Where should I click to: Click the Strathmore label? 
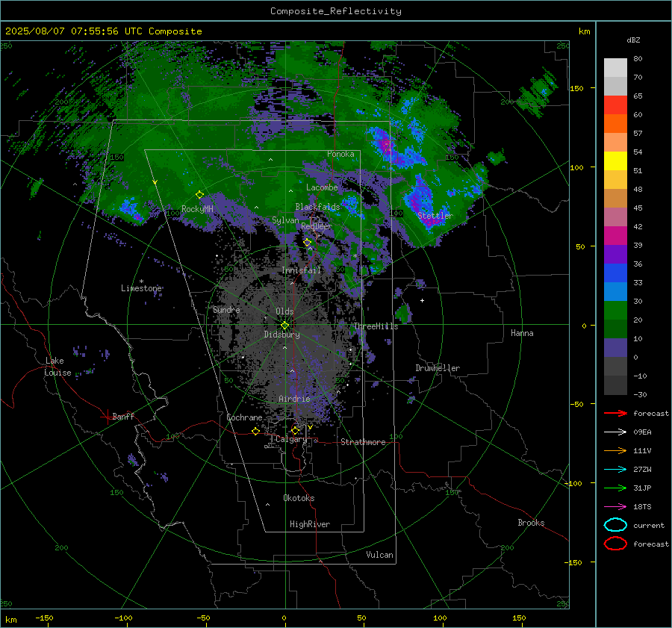click(363, 442)
